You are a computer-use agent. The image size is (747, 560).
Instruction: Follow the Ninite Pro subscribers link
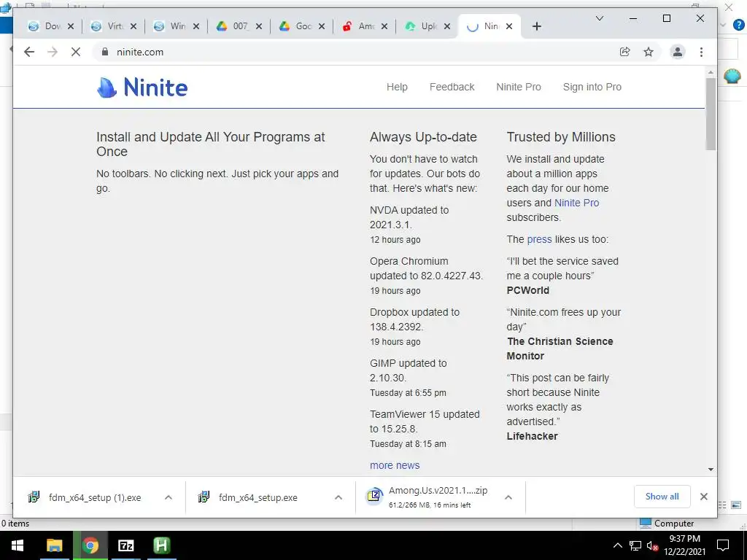pos(576,203)
